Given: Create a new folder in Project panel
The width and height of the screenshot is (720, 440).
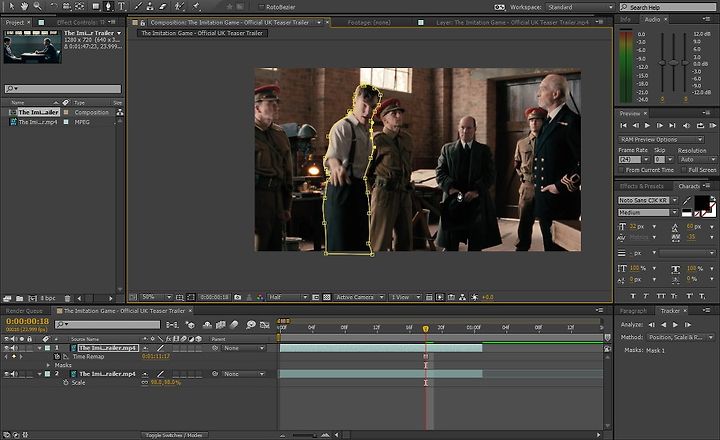Looking at the screenshot, I should (x=19, y=298).
